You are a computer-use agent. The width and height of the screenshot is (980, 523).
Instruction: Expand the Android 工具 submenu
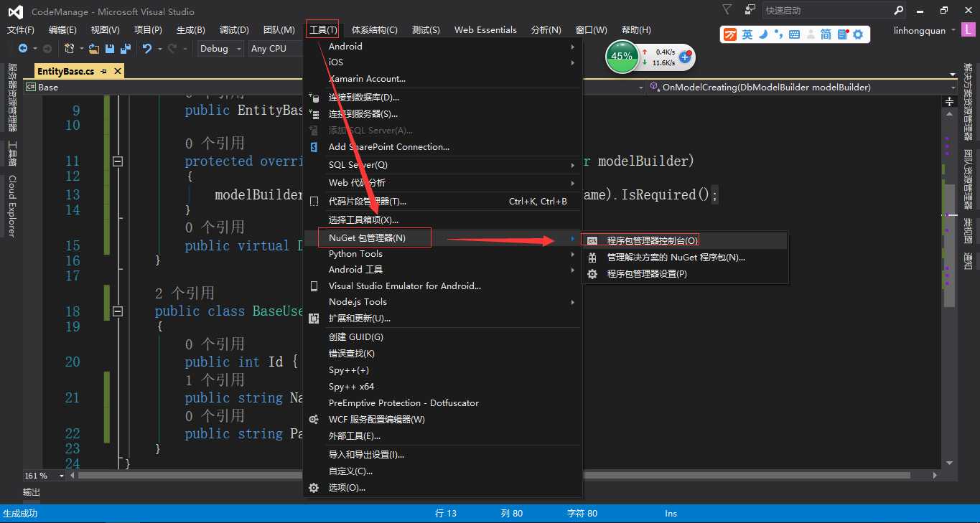[443, 270]
